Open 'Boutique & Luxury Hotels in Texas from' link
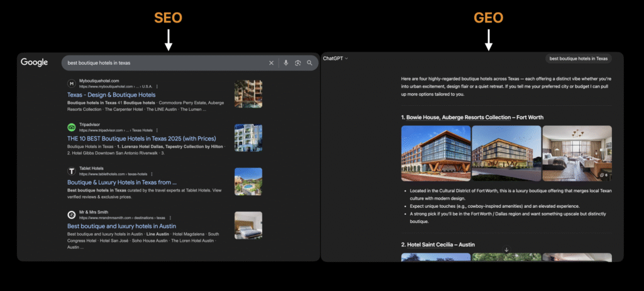644x291 pixels. (122, 182)
